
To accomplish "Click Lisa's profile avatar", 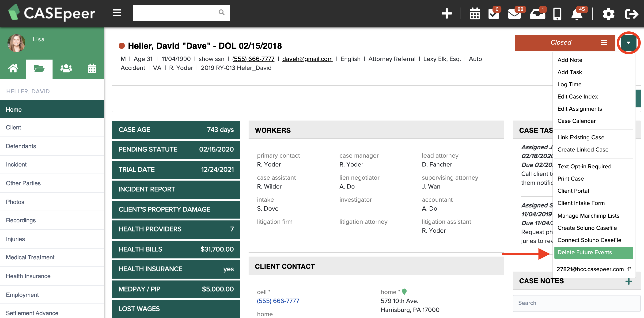I will point(16,43).
